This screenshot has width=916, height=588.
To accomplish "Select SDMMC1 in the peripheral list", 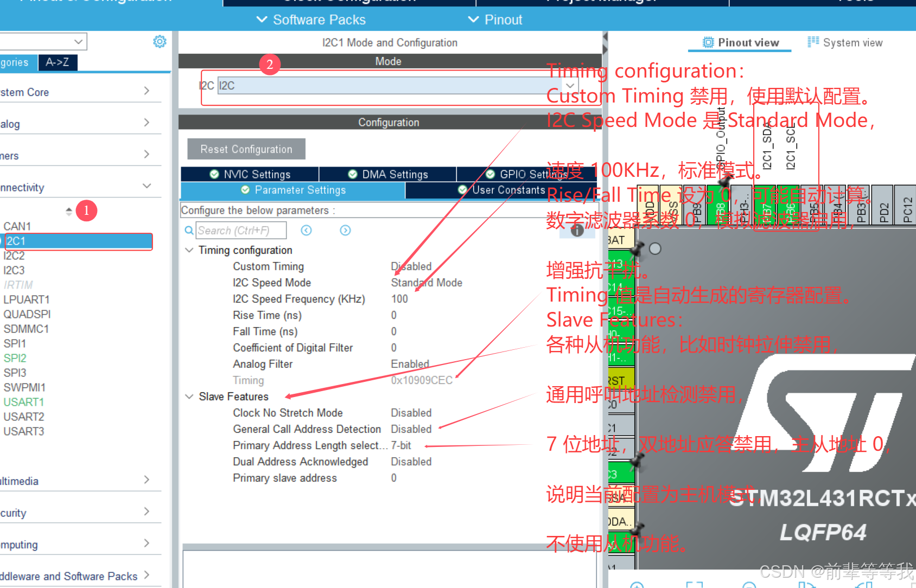I will pos(26,329).
